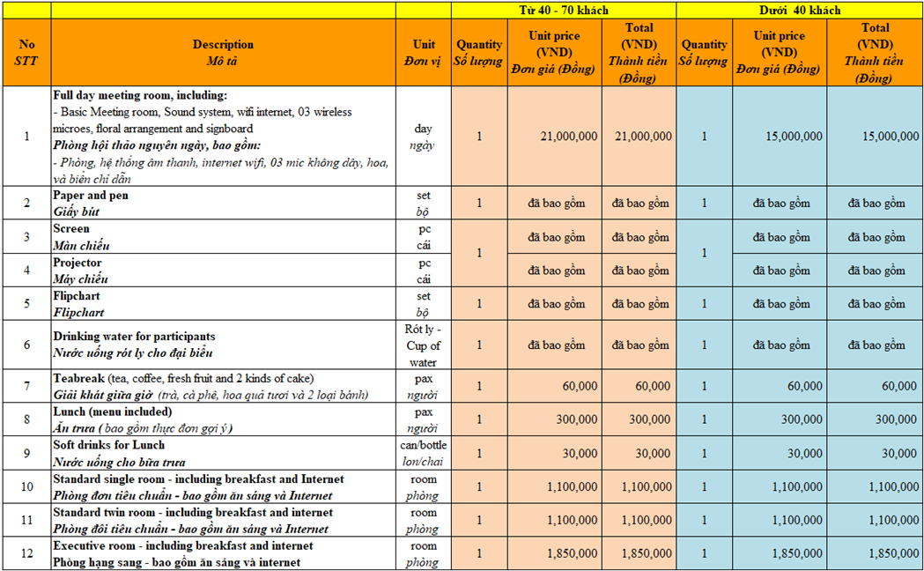This screenshot has width=924, height=571.
Task: Click the 'Unit Đơn vị' header cell
Action: point(424,53)
